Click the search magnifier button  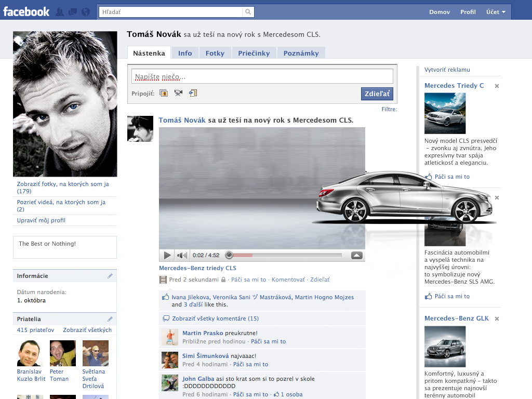248,12
